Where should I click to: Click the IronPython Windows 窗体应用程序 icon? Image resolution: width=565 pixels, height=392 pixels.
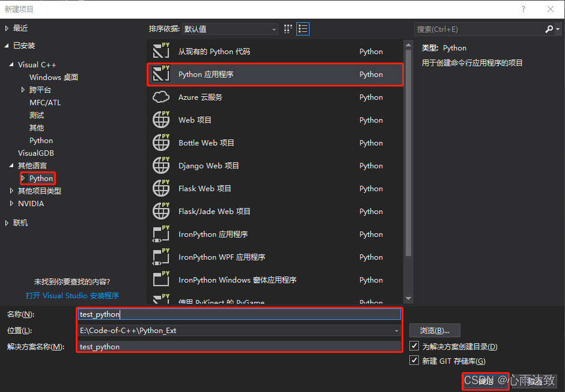tap(161, 279)
